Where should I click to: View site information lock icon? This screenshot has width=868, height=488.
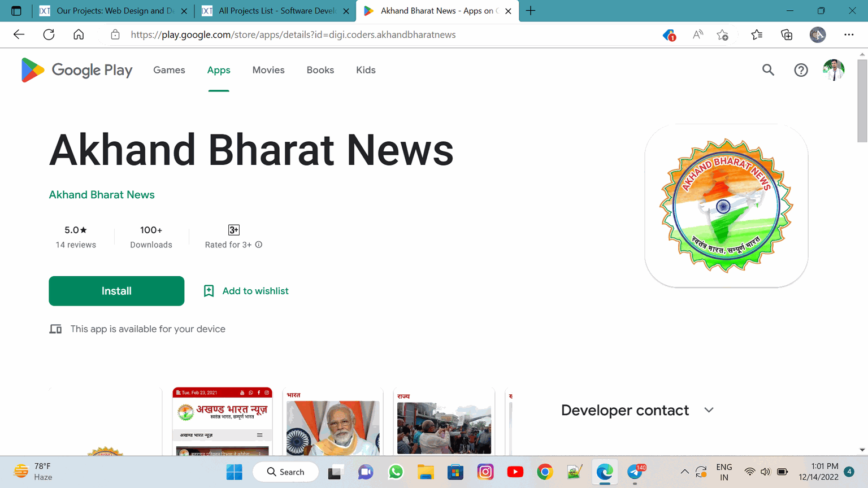pos(115,34)
